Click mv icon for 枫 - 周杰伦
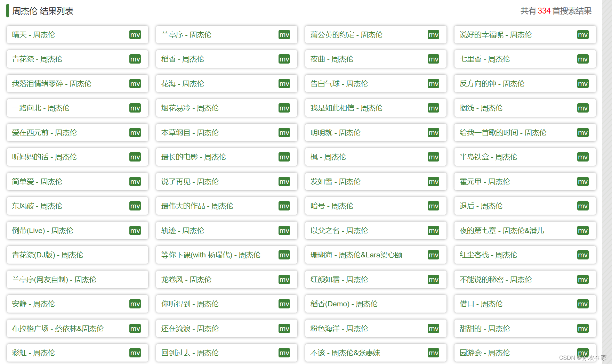 [x=433, y=157]
